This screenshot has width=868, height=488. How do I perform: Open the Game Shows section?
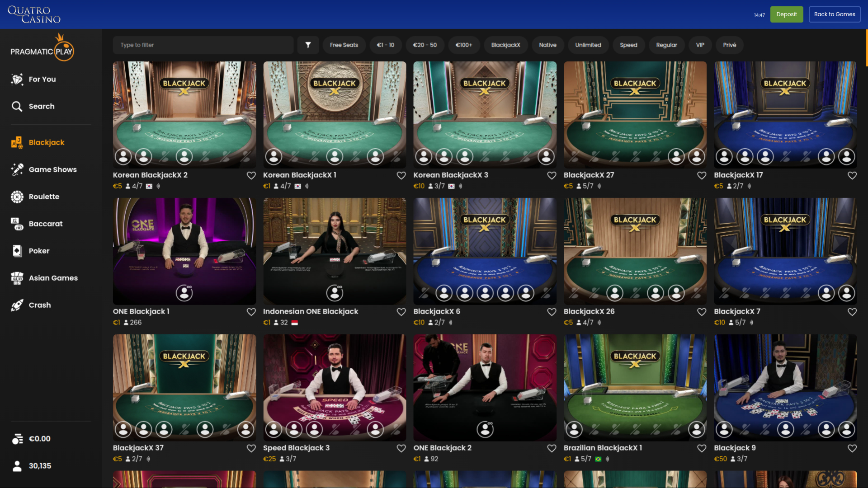(52, 169)
